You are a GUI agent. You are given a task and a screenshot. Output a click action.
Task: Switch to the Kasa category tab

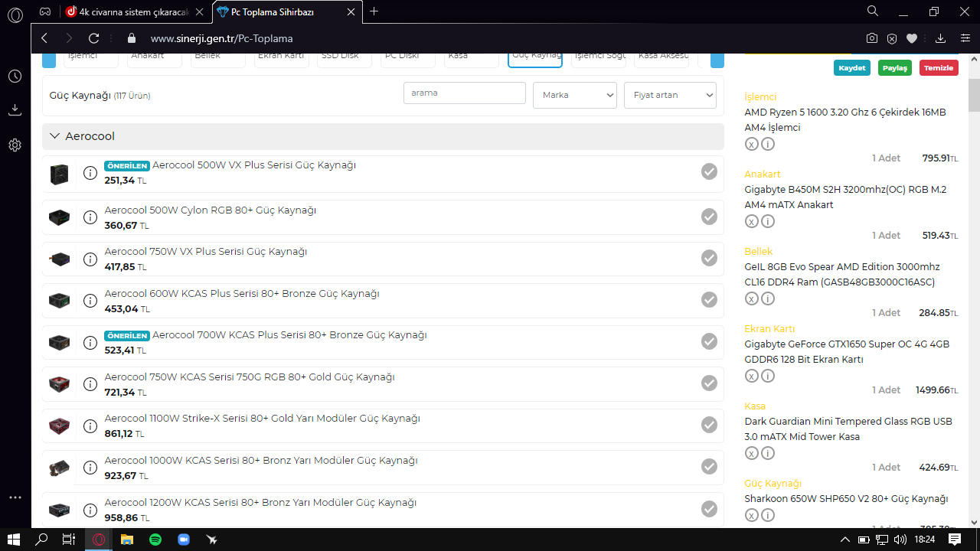pyautogui.click(x=472, y=60)
